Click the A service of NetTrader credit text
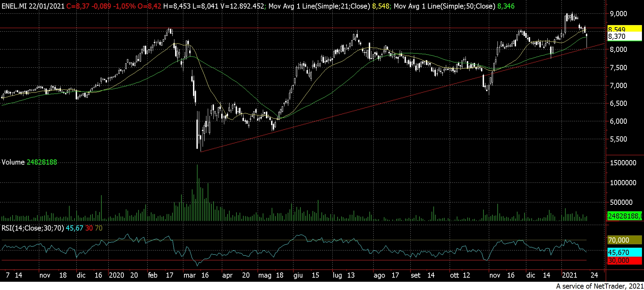The height and width of the screenshot is (290, 644). [x=600, y=286]
